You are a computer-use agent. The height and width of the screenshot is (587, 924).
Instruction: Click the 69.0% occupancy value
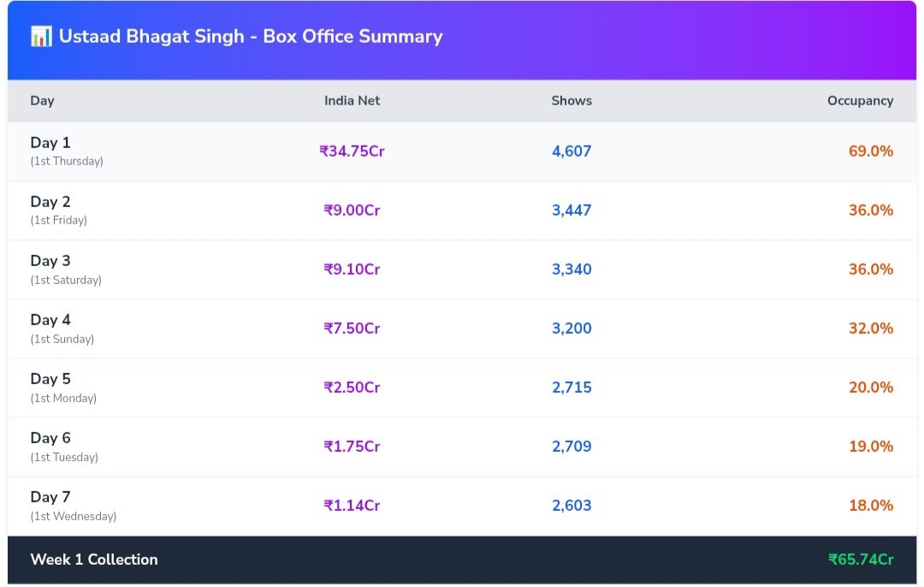pos(870,151)
